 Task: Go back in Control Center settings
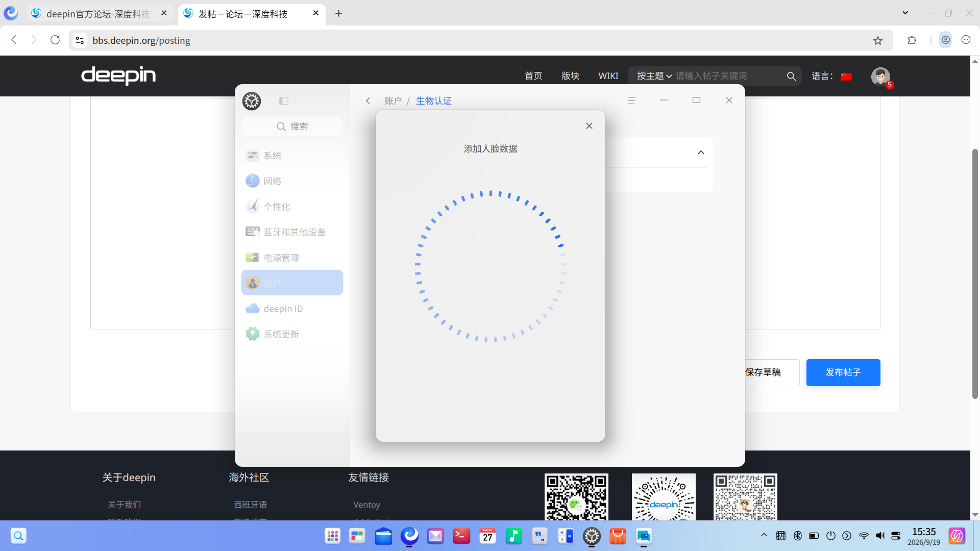(367, 101)
